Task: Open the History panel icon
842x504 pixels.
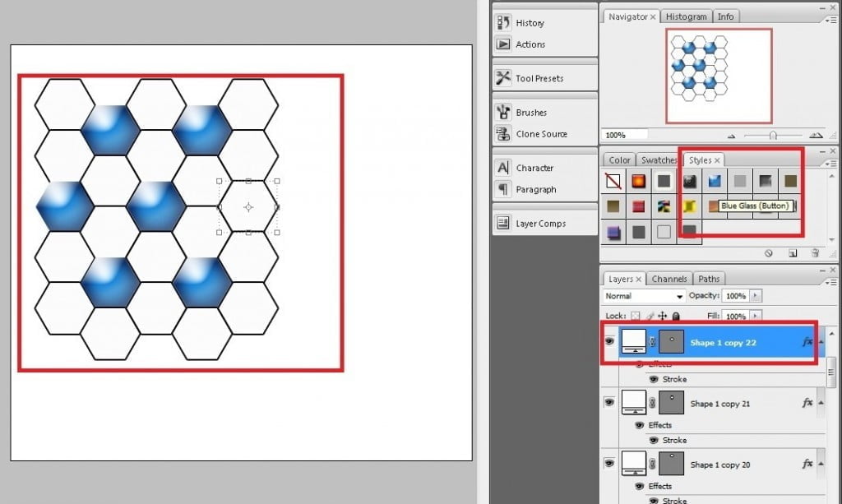Action: pyautogui.click(x=503, y=23)
